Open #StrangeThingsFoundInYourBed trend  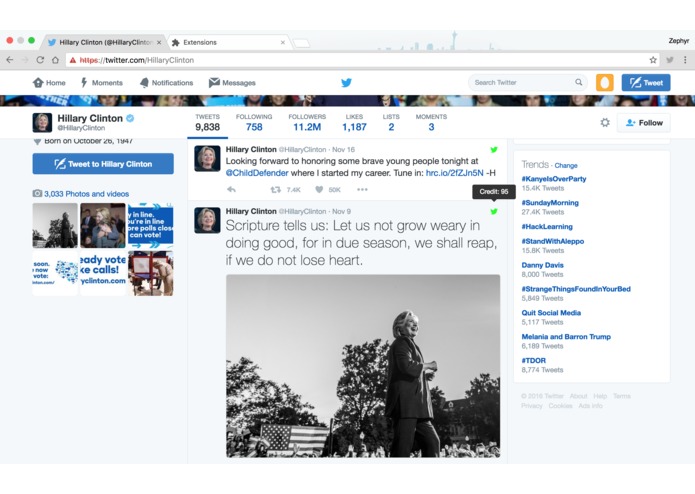click(x=576, y=289)
